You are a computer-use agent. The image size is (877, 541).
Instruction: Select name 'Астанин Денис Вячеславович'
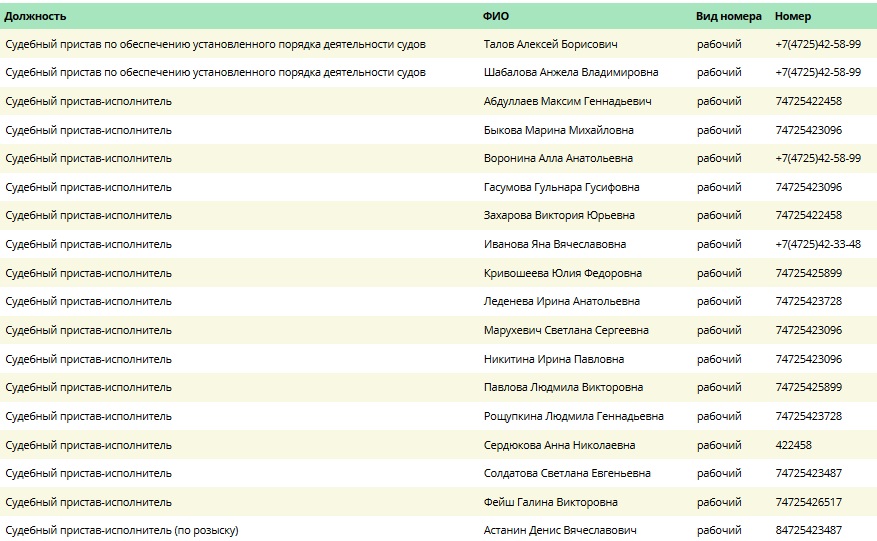pyautogui.click(x=560, y=530)
